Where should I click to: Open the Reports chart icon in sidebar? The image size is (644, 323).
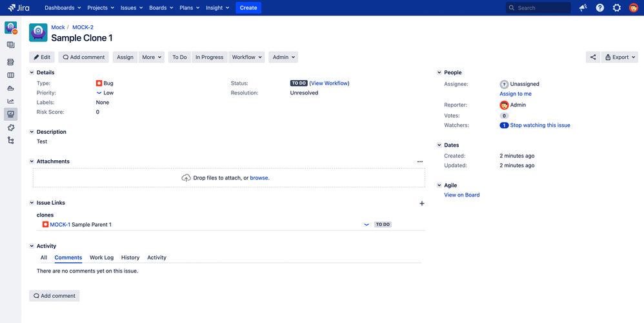point(11,101)
